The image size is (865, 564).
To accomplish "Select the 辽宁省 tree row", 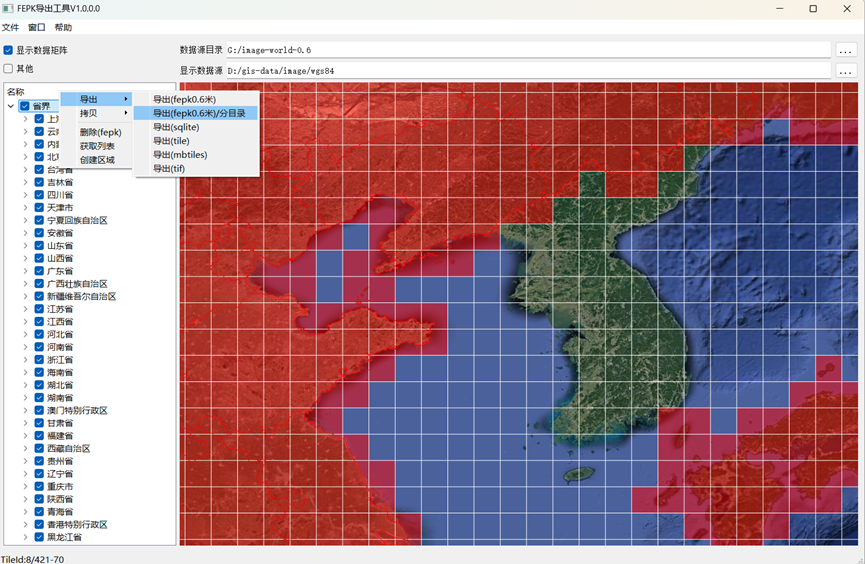I will pos(60,474).
